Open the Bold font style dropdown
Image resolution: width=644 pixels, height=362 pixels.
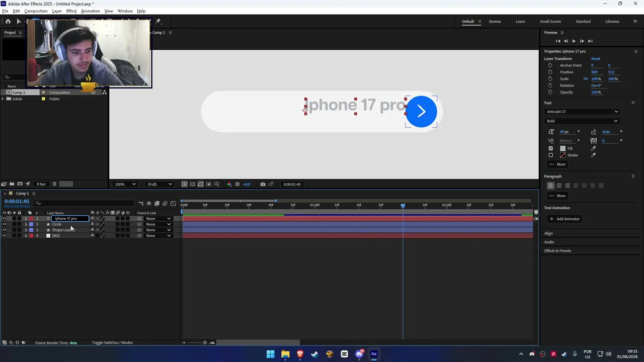582,121
